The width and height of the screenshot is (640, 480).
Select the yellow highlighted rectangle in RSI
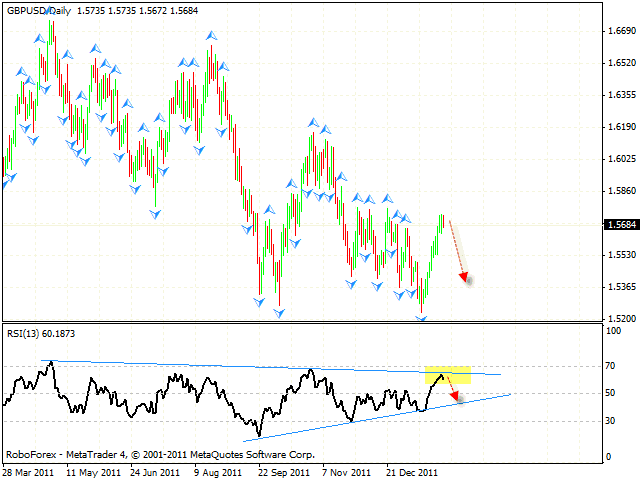click(x=448, y=375)
